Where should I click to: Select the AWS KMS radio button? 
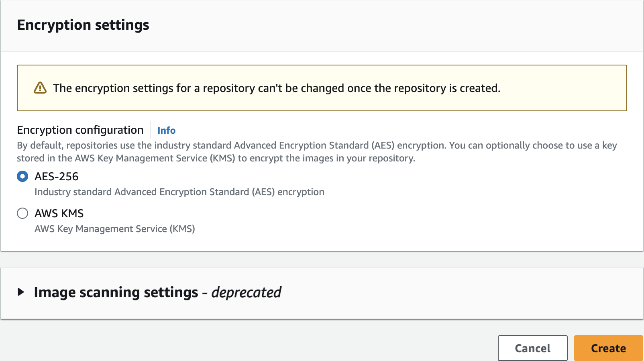coord(22,213)
